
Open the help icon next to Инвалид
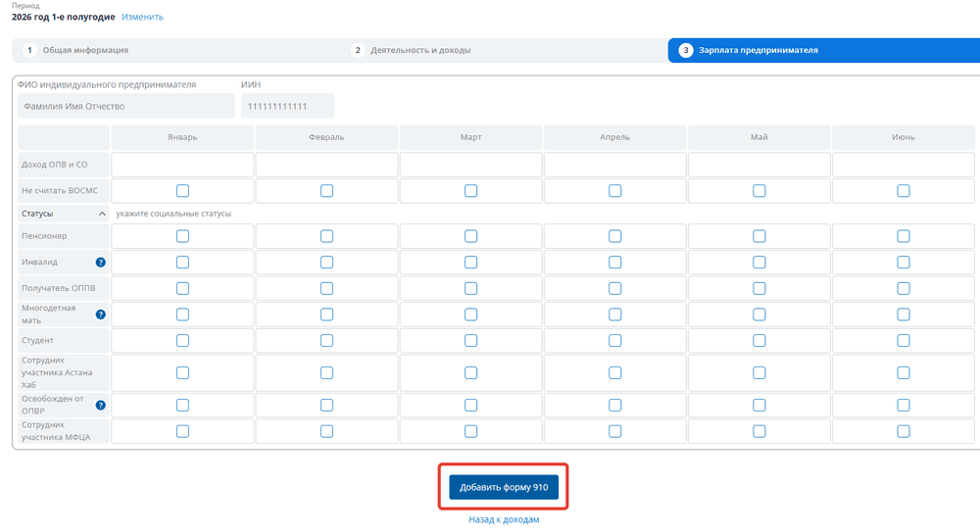tap(101, 263)
